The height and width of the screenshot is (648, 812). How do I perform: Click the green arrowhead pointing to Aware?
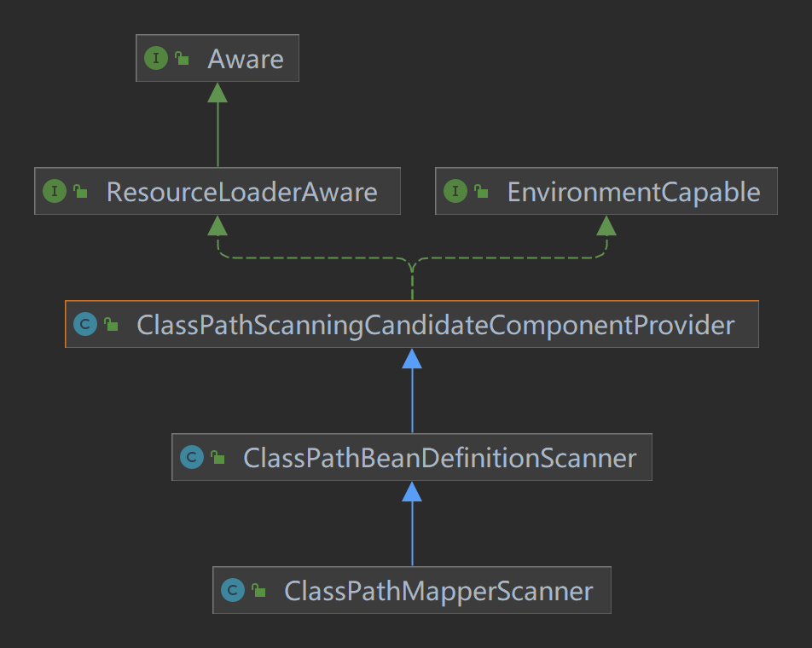tap(217, 92)
